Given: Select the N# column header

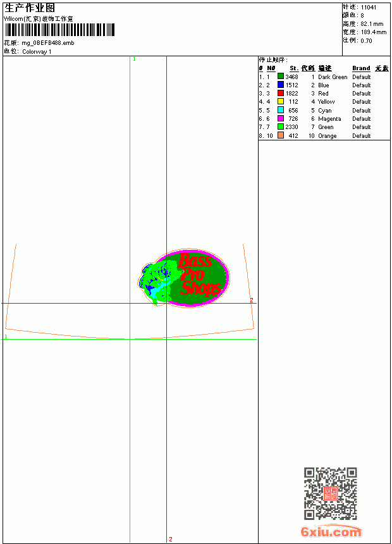Looking at the screenshot, I should (271, 68).
